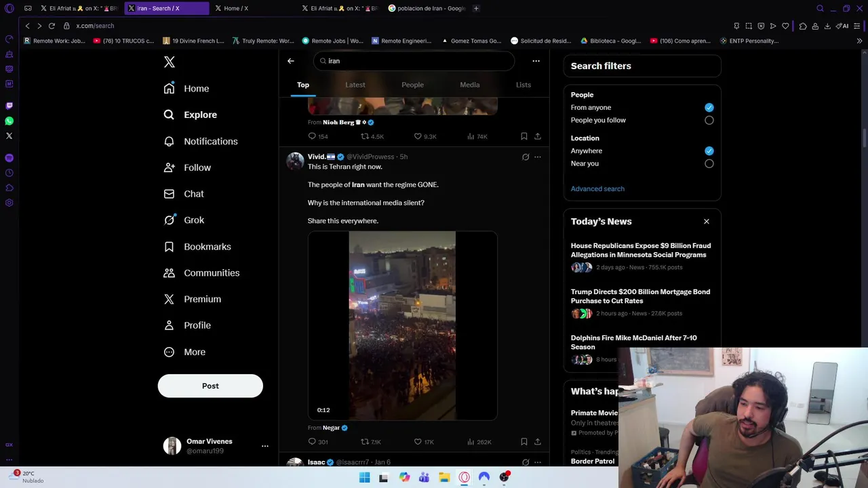
Task: Go to Home in X navigation
Action: coord(186,88)
